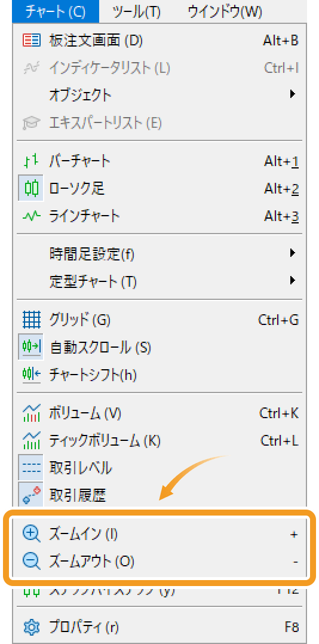Click the ティックボリューム tick volume icon
The image size is (319, 644).
click(31, 441)
